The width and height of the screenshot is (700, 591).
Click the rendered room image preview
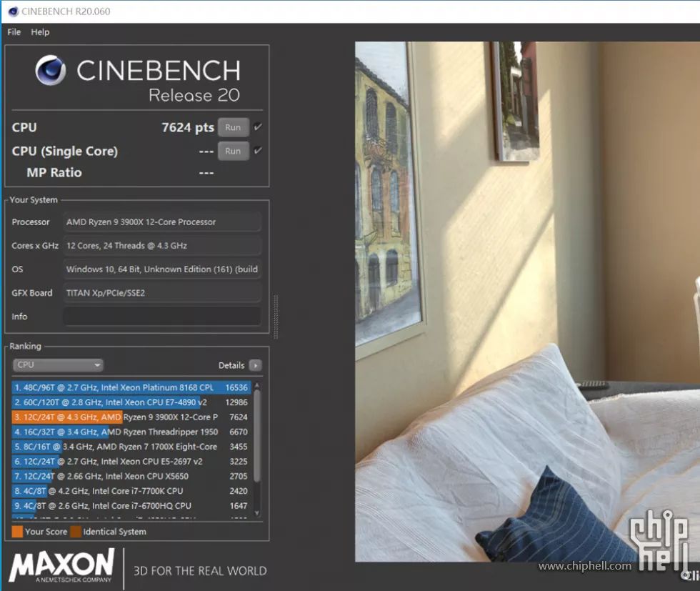click(527, 302)
